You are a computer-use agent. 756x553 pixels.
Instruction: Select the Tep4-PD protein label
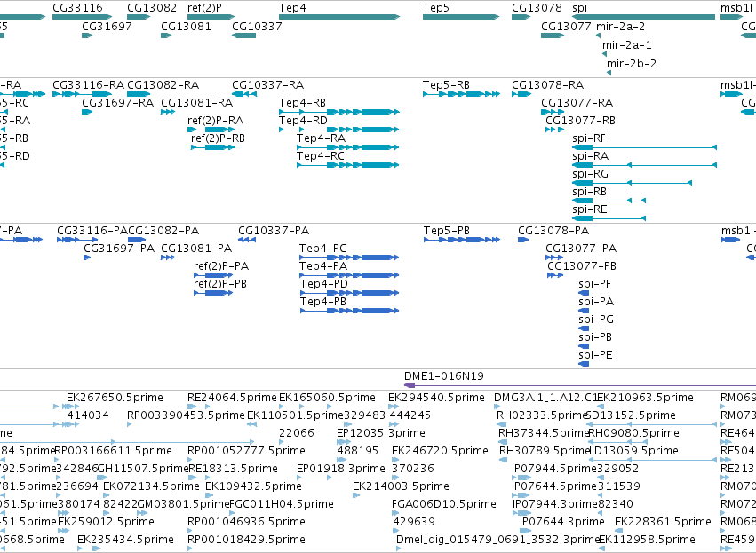click(x=323, y=284)
